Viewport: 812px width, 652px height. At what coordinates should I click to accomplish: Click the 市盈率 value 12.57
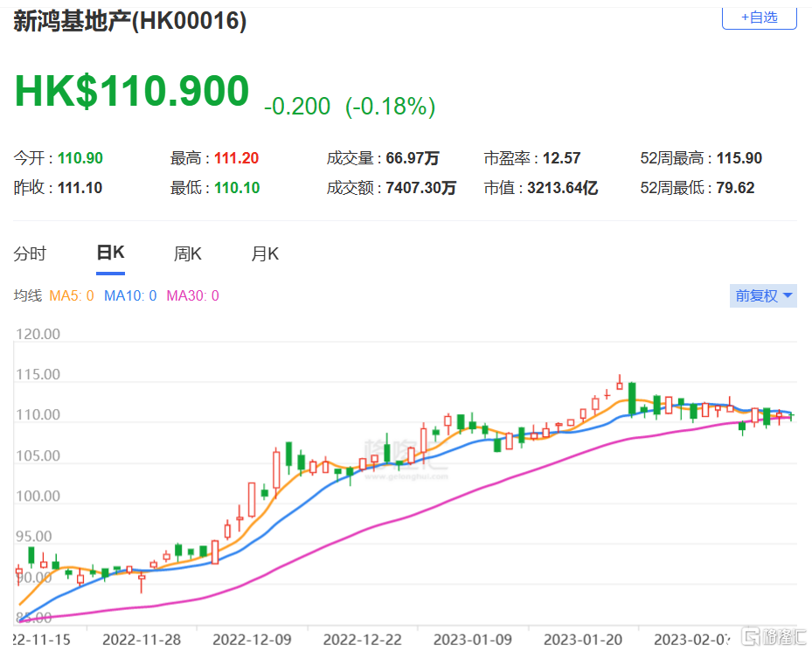561,158
